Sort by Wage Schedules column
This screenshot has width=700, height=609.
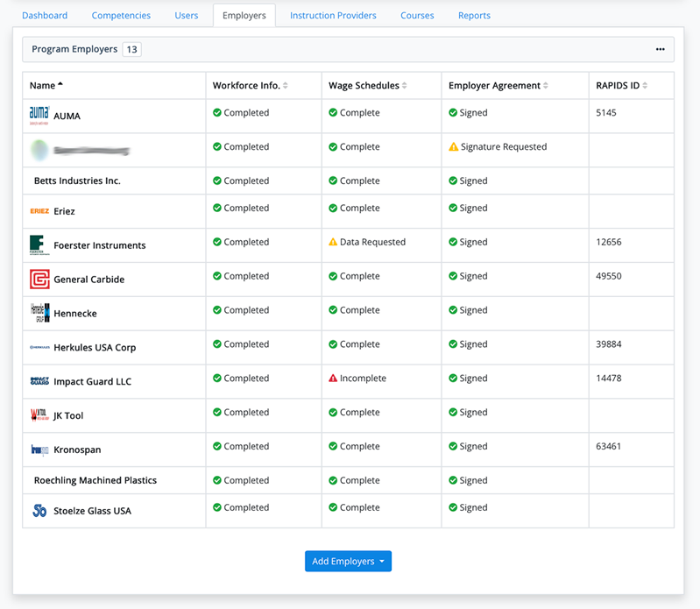pos(367,85)
